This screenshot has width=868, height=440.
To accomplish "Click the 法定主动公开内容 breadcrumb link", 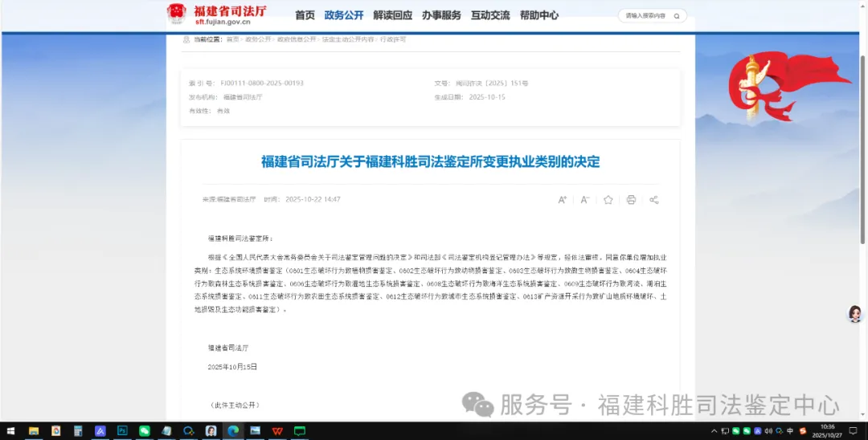I will point(348,40).
